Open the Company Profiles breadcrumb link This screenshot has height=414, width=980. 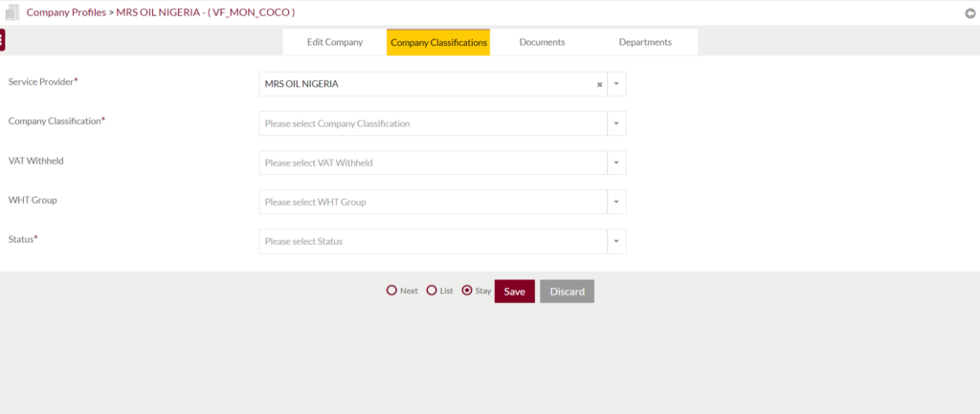(66, 11)
